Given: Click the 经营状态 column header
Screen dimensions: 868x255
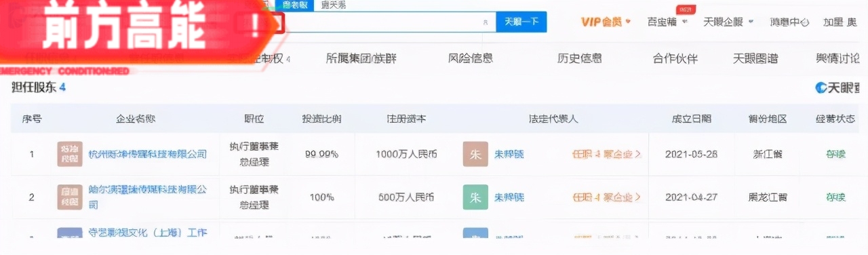Looking at the screenshot, I should pyautogui.click(x=835, y=119).
